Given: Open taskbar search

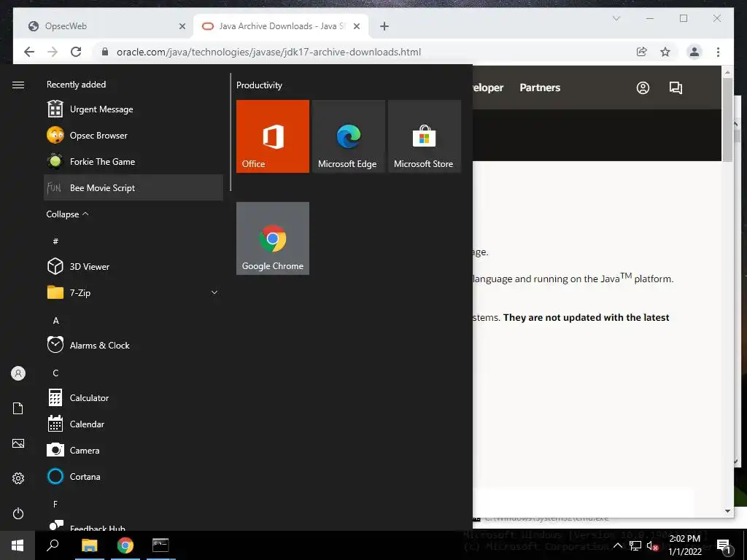Looking at the screenshot, I should pyautogui.click(x=53, y=545).
